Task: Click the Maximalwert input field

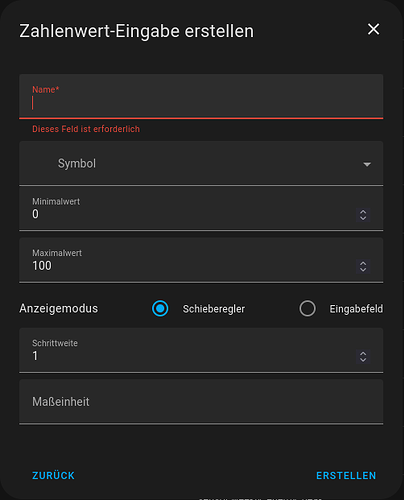Action: pyautogui.click(x=201, y=260)
